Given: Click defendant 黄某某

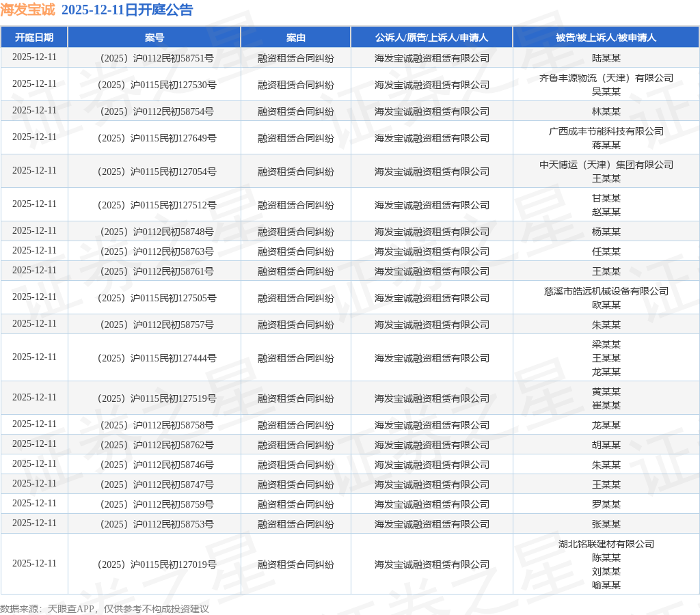Looking at the screenshot, I should [x=606, y=392].
